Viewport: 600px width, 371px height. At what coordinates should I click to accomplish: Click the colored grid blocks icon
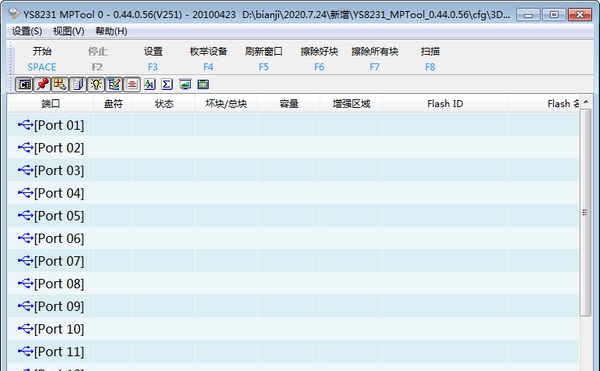[60, 84]
